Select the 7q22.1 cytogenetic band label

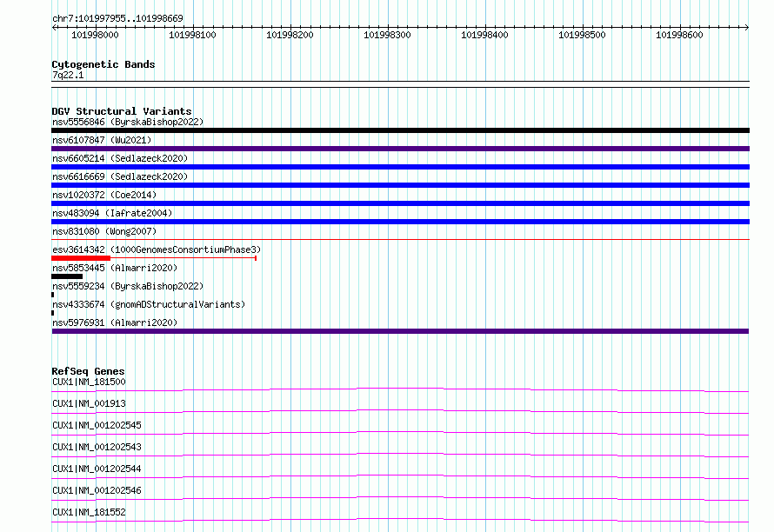68,75
